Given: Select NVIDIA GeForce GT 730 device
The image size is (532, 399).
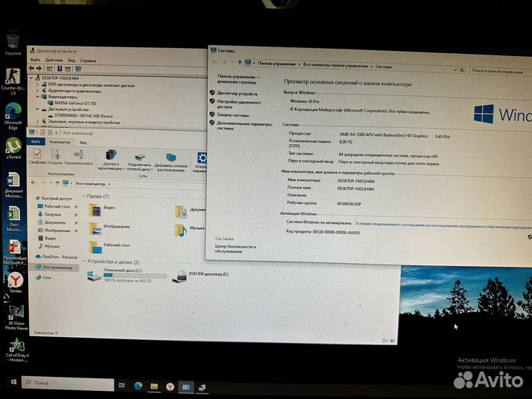Looking at the screenshot, I should (x=75, y=103).
